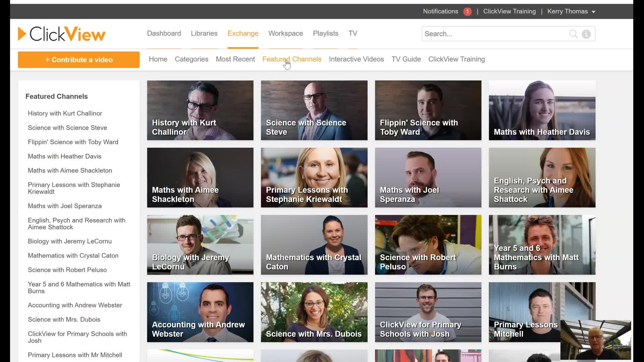644x362 pixels.
Task: Open Notifications showing one alert
Action: pyautogui.click(x=440, y=11)
